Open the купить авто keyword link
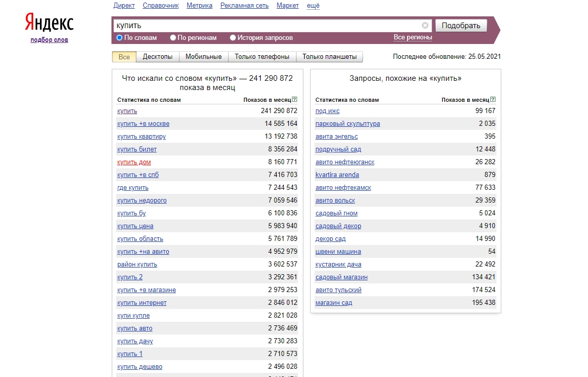The height and width of the screenshot is (377, 588). (134, 328)
